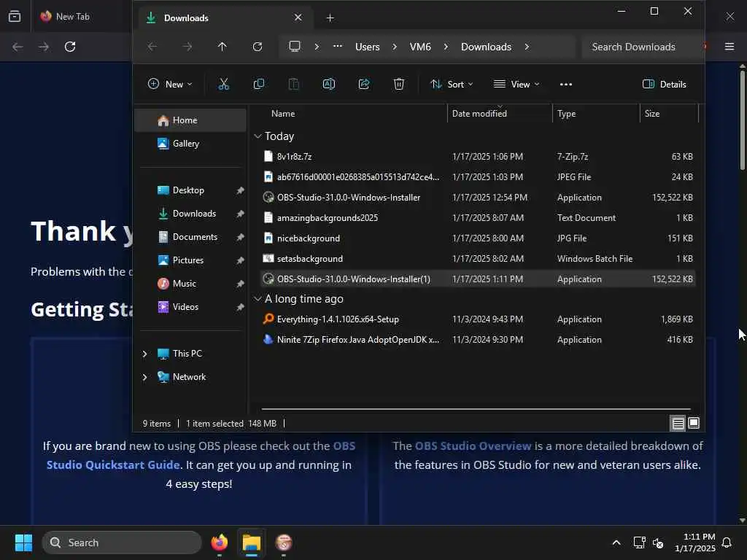
Task: Click the Cut scissors icon in toolbar
Action: (x=223, y=85)
